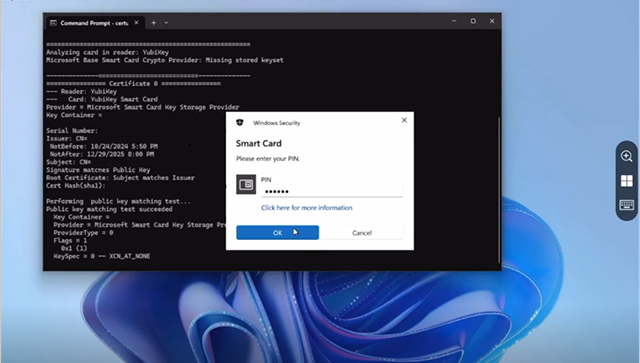Click the 'NotBefore: 10/24/2024 5:50 PM' line
This screenshot has width=640, height=363.
[104, 146]
